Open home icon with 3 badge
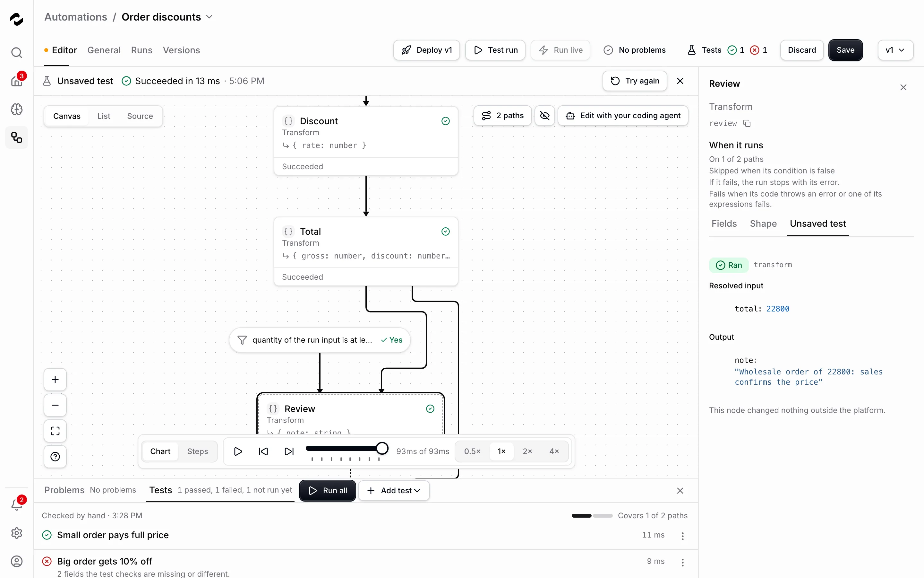 pyautogui.click(x=16, y=81)
